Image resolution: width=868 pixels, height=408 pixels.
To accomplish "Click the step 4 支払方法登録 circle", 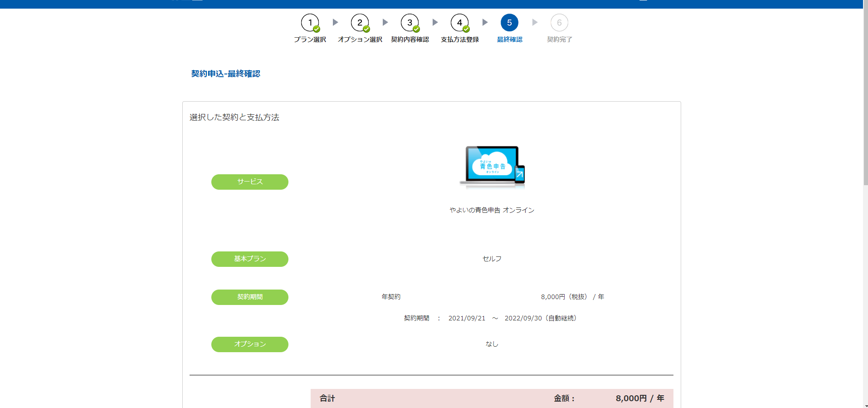I will [459, 23].
